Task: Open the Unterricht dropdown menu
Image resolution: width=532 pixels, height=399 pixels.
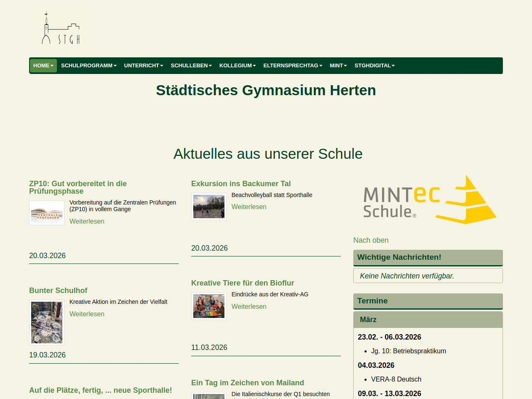Action: tap(143, 66)
